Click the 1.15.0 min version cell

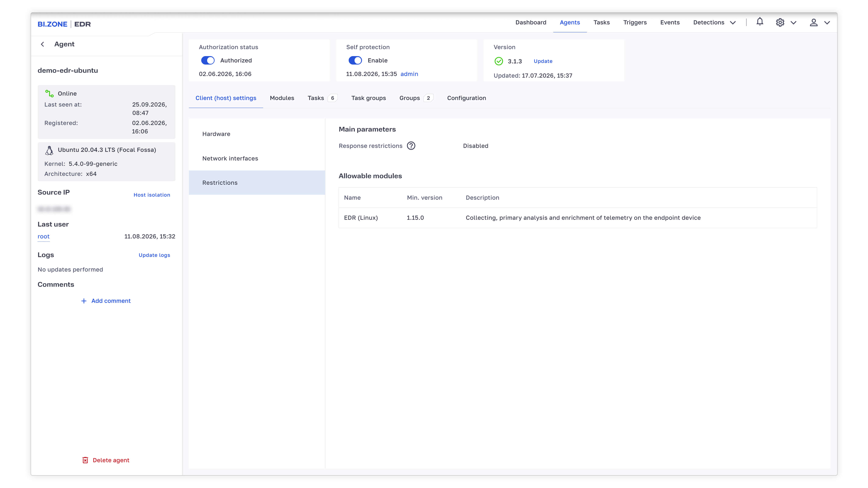pyautogui.click(x=415, y=218)
